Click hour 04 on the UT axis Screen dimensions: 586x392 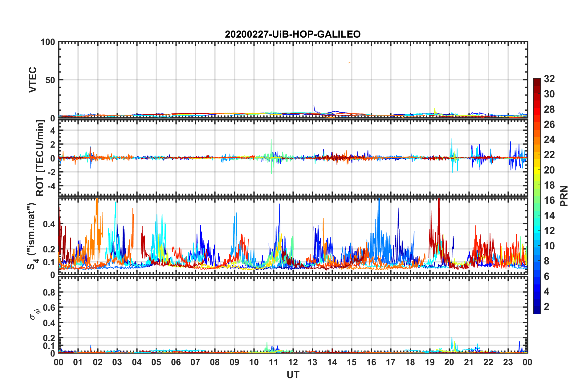(137, 362)
